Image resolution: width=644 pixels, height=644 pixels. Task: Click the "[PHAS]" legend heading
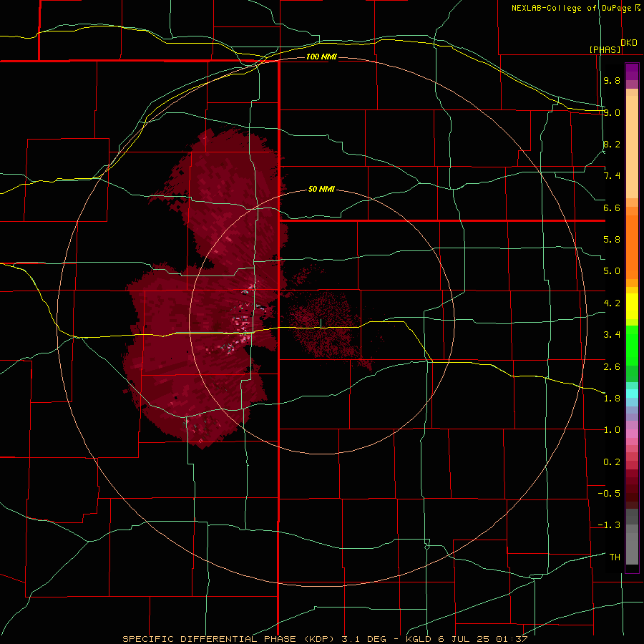pos(605,49)
